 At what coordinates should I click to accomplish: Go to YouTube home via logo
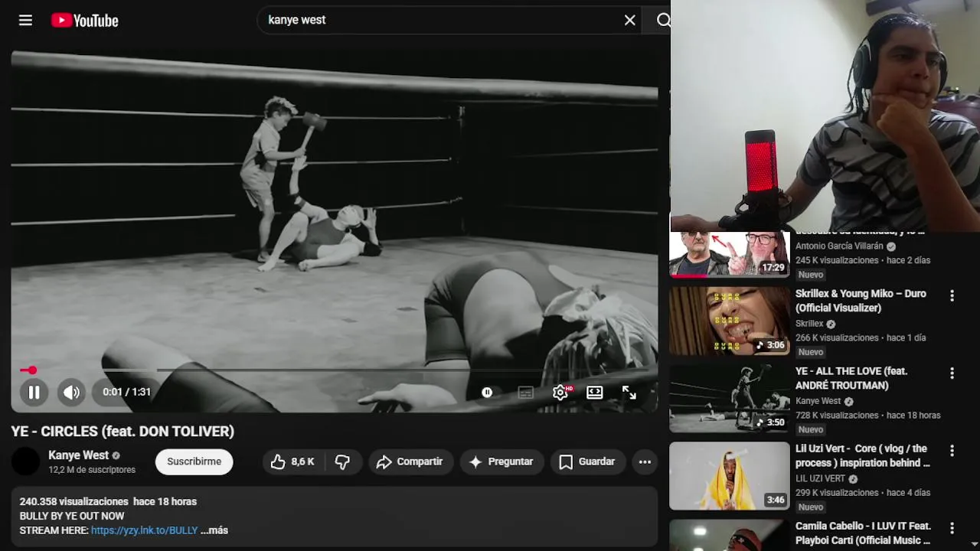click(85, 21)
